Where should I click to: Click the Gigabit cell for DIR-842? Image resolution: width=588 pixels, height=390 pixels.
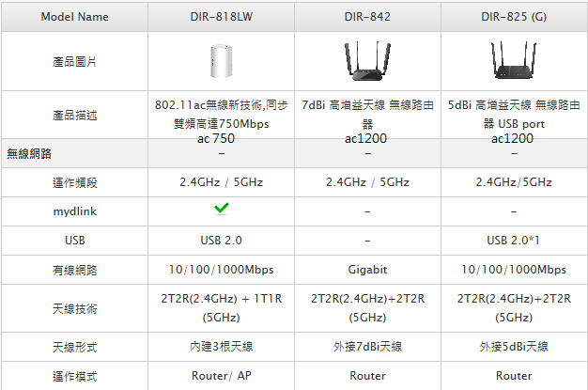(366, 270)
